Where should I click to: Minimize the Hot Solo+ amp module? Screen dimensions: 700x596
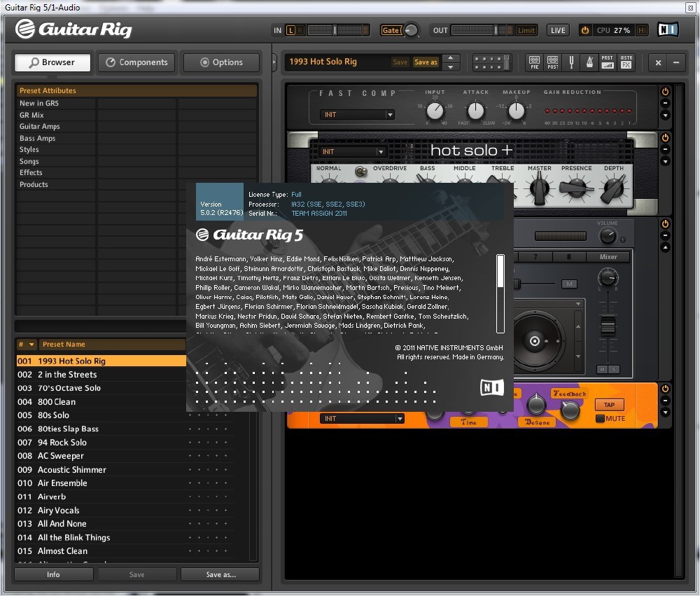pyautogui.click(x=665, y=149)
